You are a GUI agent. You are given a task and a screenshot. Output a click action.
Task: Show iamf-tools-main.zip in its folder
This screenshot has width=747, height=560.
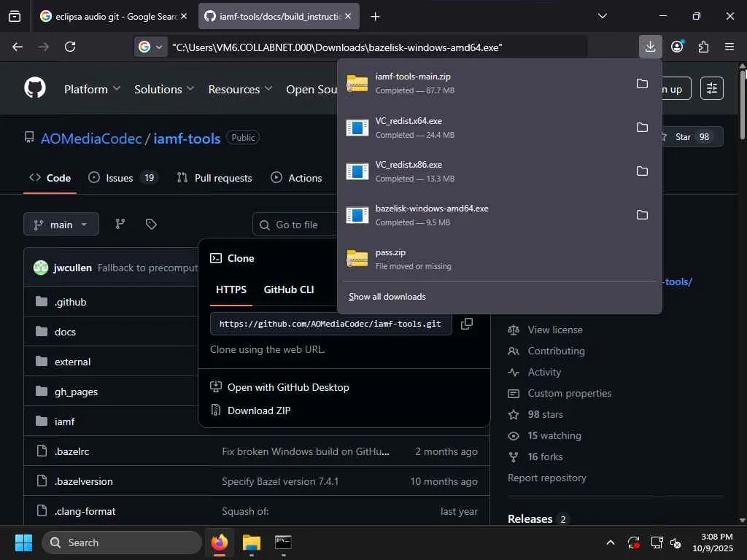(642, 83)
